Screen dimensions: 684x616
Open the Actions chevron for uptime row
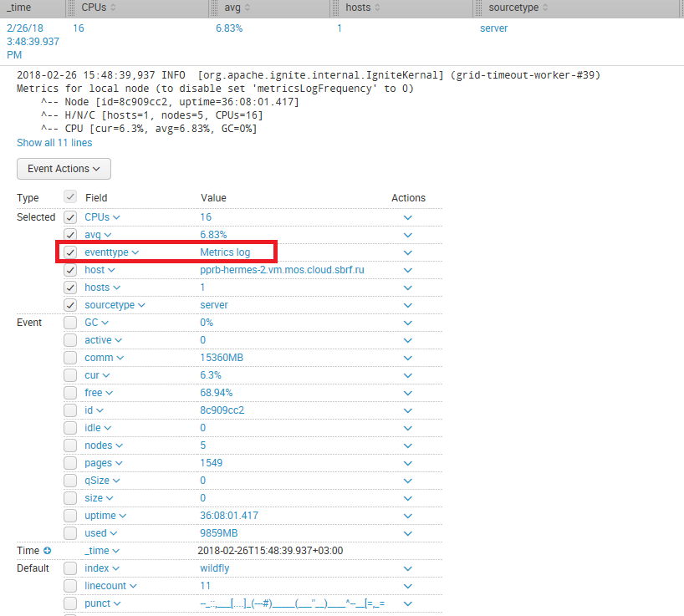[408, 516]
